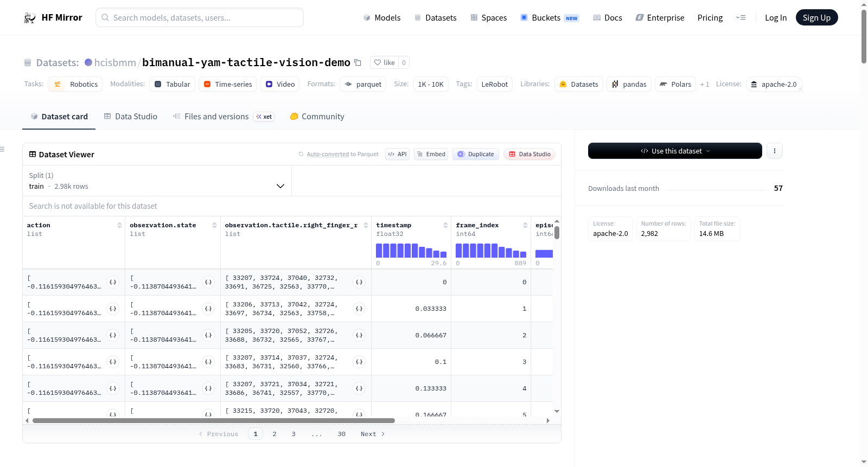Viewport: 868px width, 467px height.
Task: Open Datasets in the top navigation
Action: (x=435, y=18)
